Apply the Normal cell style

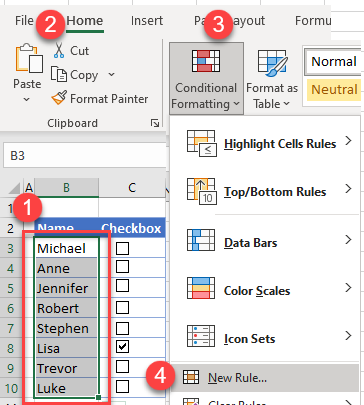[x=333, y=62]
